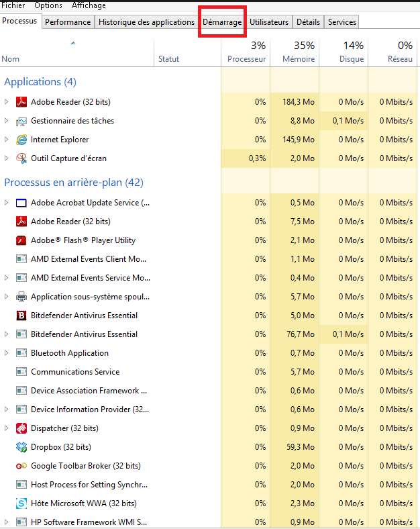Click the Adobe Flash Player Utility icon
Screen dimensions: 420x529
pos(21,240)
